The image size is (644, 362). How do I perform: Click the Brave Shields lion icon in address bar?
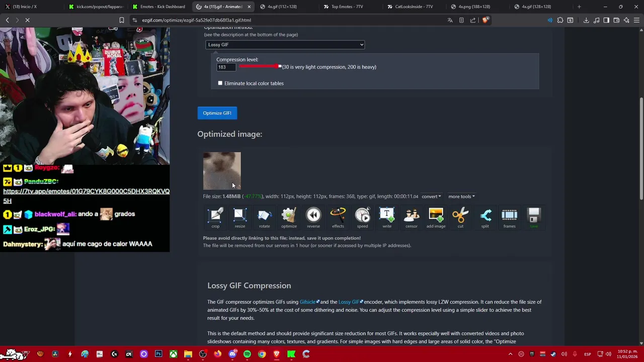pyautogui.click(x=485, y=20)
